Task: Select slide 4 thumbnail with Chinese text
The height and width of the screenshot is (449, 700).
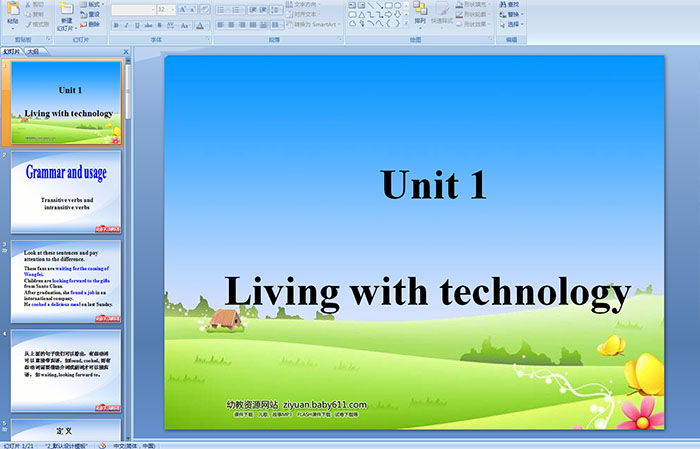Action: point(66,371)
